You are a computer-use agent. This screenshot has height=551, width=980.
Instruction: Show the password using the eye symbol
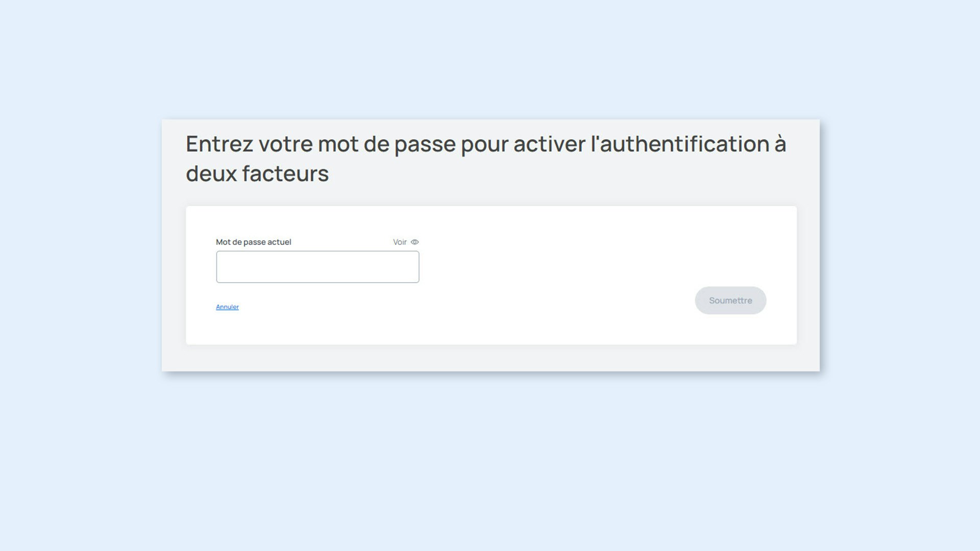point(414,242)
